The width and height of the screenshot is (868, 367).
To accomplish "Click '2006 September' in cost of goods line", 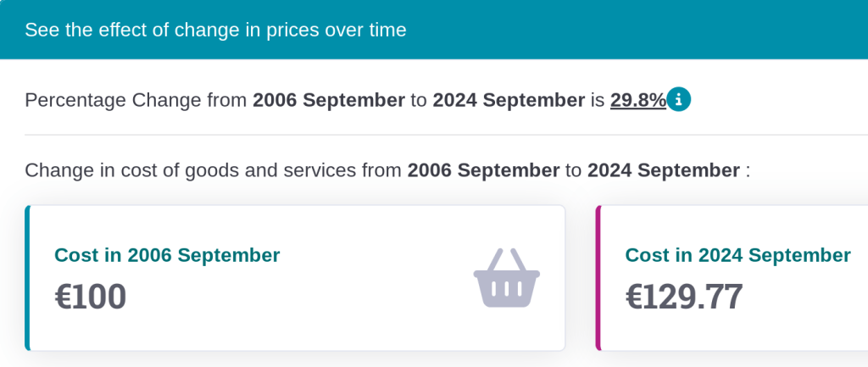I will point(483,170).
